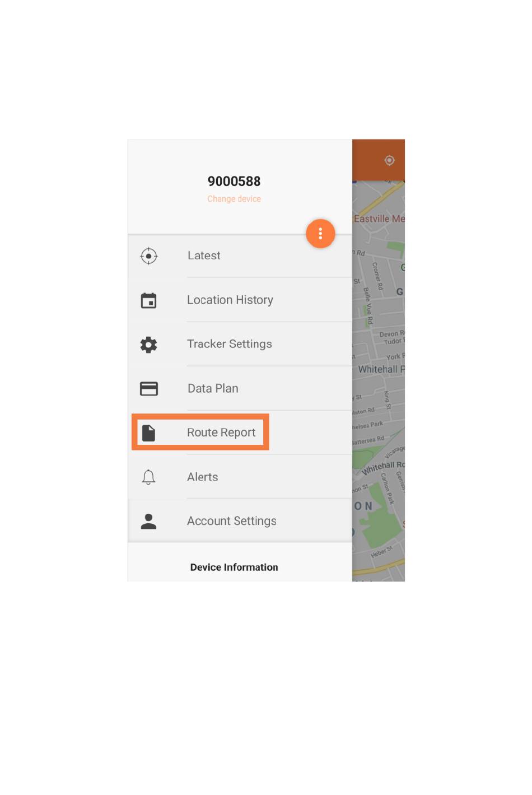Tap device ID 9000588 in header
The width and height of the screenshot is (532, 795).
click(x=234, y=181)
